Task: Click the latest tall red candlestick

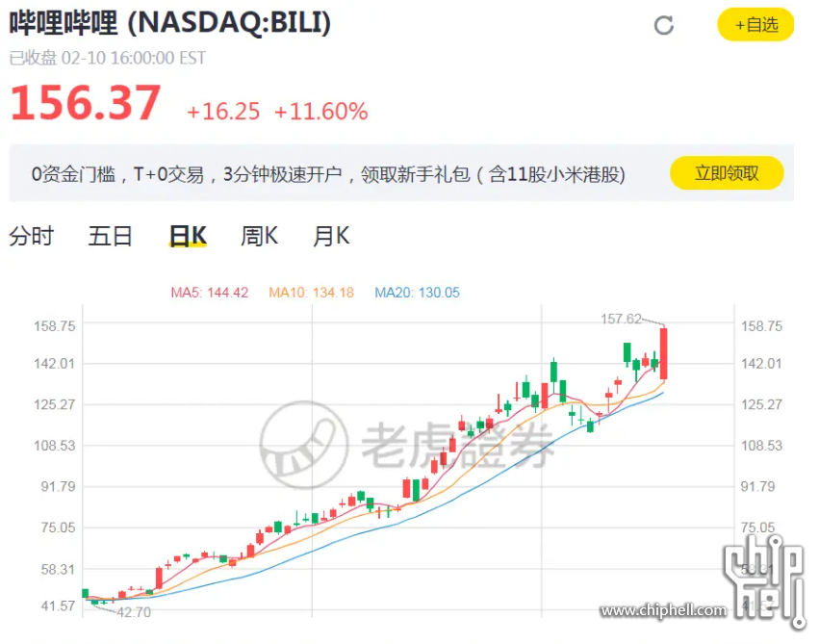Action: [x=663, y=353]
